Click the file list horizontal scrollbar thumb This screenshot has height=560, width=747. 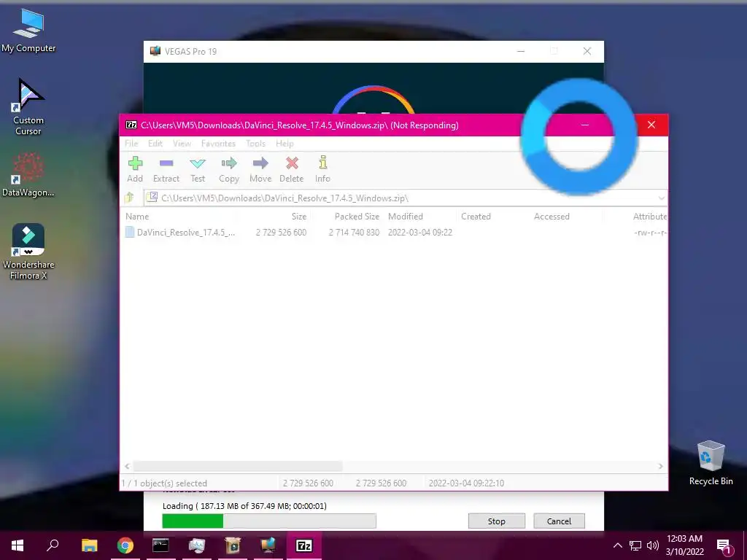coord(237,466)
